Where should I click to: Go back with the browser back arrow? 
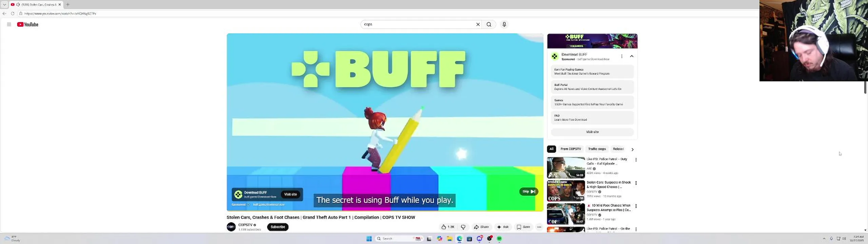click(4, 14)
